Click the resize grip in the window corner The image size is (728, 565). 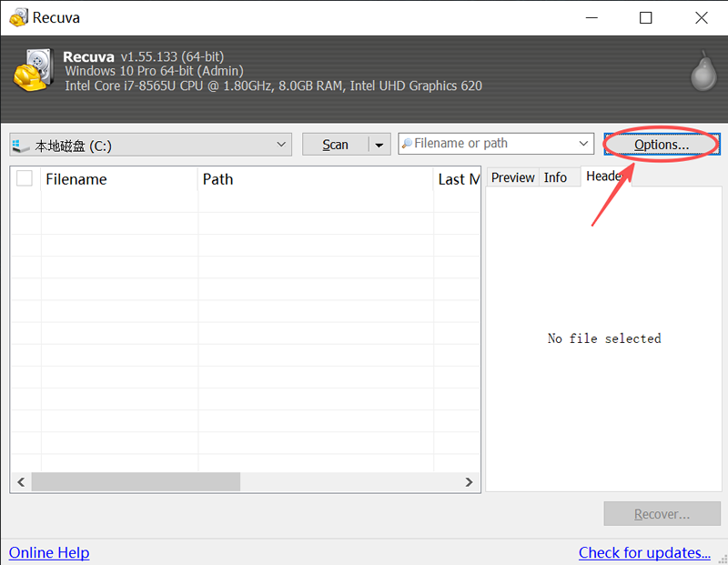pos(723,560)
